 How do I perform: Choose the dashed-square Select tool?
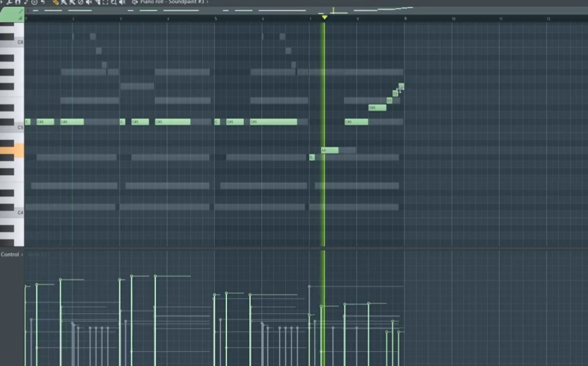(x=105, y=2)
